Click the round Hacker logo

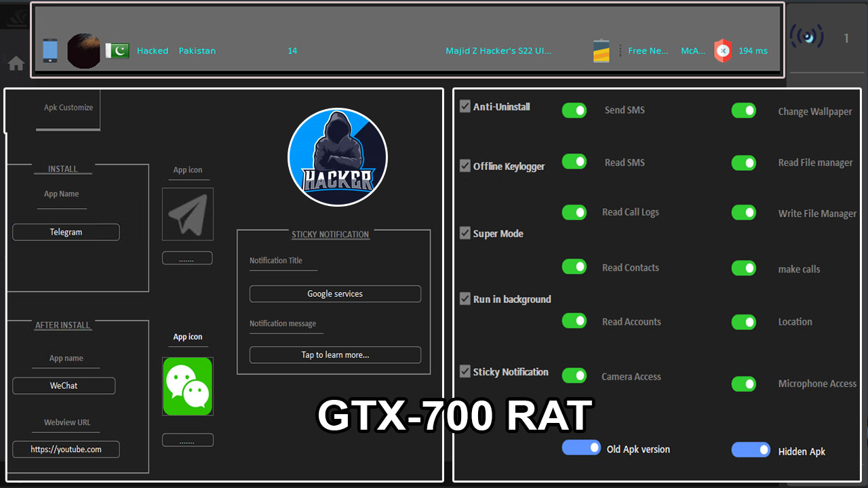coord(338,157)
